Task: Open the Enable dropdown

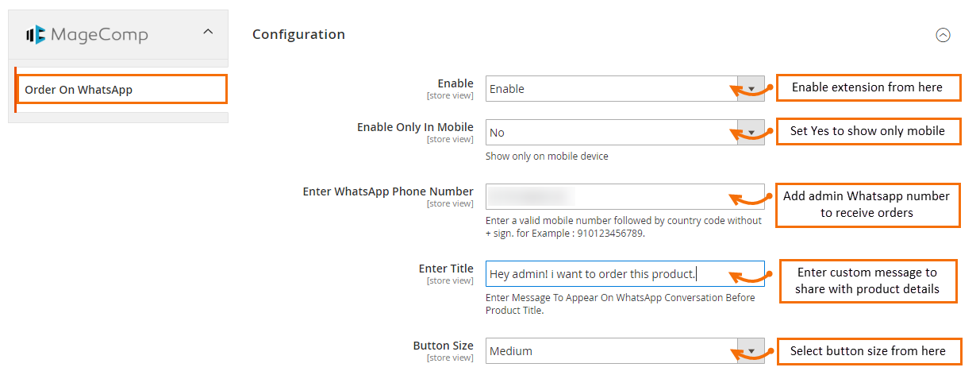Action: tap(611, 89)
